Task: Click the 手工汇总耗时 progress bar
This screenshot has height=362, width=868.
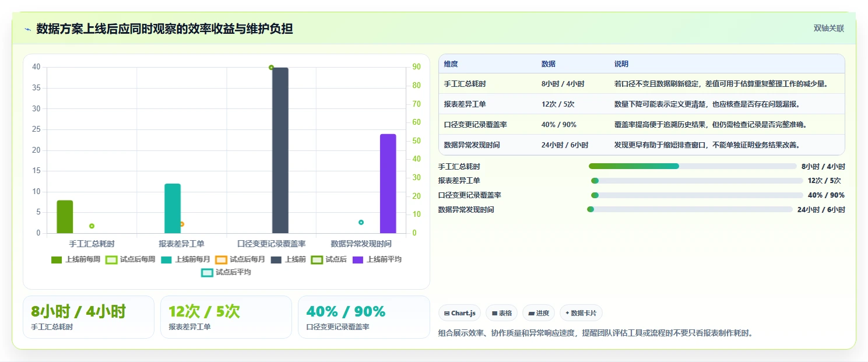Action: click(x=693, y=166)
